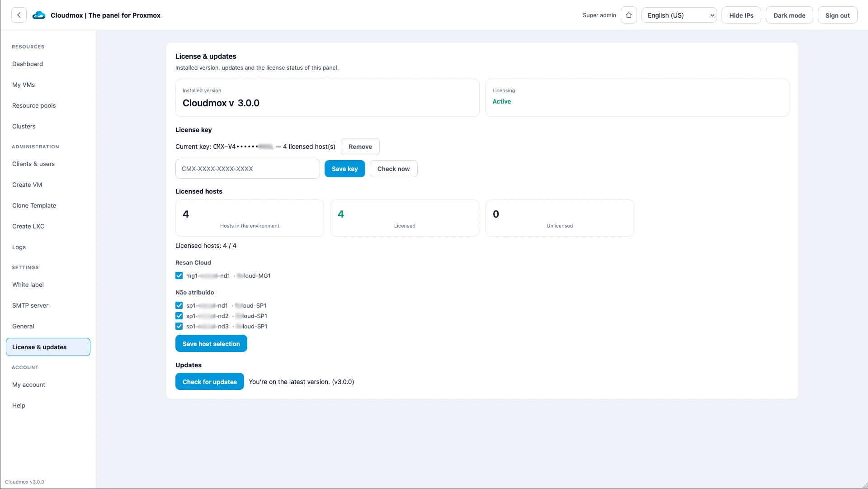This screenshot has width=868, height=489.
Task: Click the Super admin label
Action: (599, 15)
